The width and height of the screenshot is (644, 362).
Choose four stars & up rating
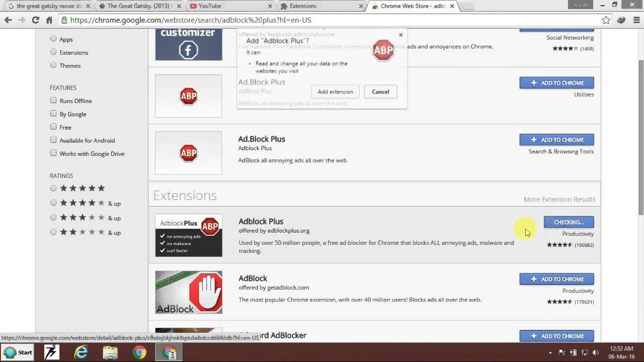click(x=53, y=203)
